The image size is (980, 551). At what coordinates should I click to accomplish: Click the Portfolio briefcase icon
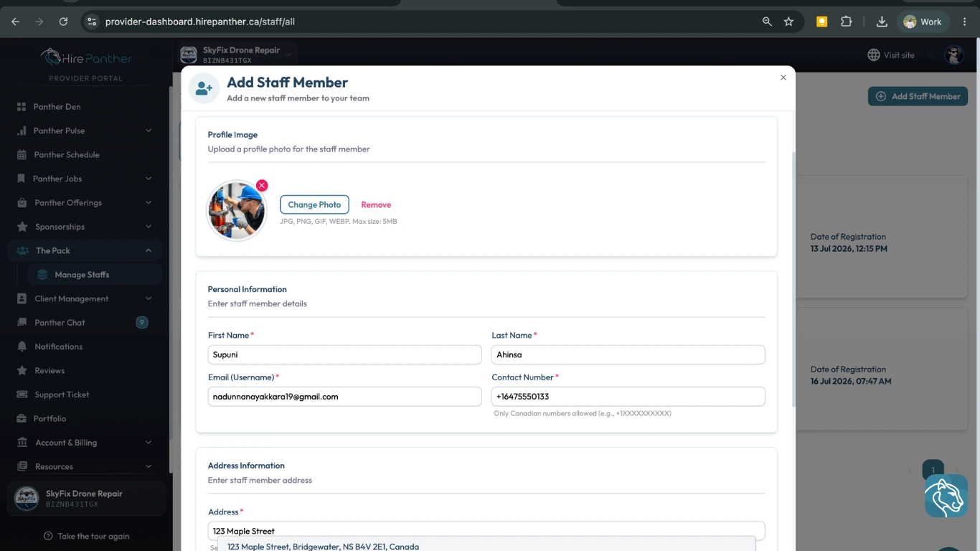click(22, 418)
